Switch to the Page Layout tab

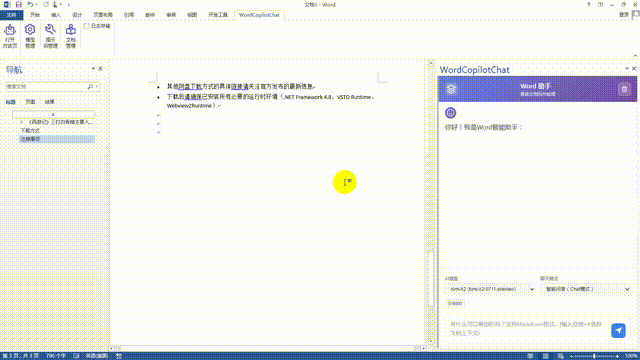pos(103,15)
